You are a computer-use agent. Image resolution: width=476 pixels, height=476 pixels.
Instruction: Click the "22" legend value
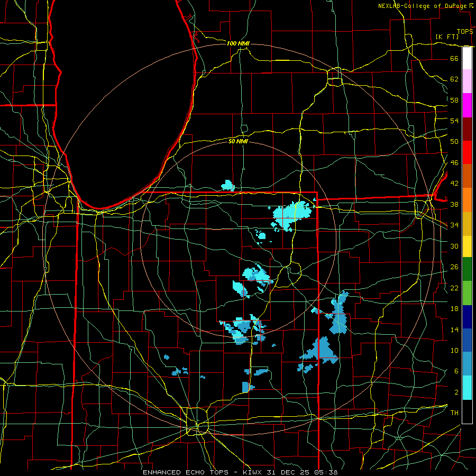tap(454, 288)
